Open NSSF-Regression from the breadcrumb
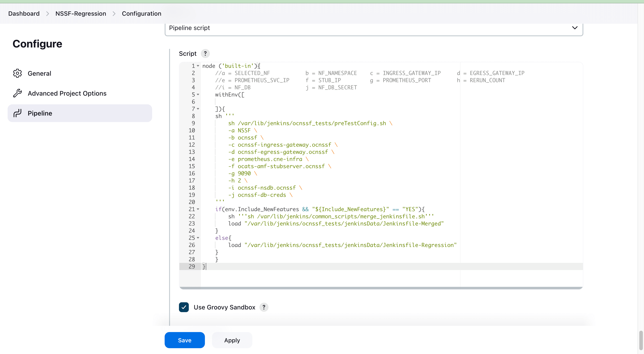Image resolution: width=644 pixels, height=354 pixels. click(x=81, y=13)
